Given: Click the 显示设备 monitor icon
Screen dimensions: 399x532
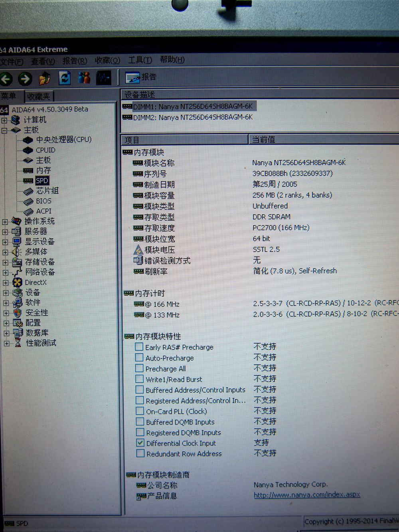Looking at the screenshot, I should point(17,241).
